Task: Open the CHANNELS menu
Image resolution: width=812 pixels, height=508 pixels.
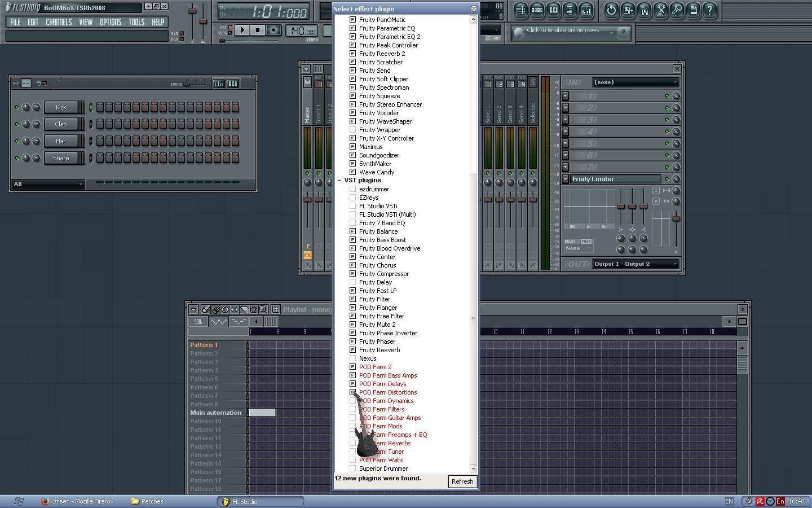Action: (59, 22)
